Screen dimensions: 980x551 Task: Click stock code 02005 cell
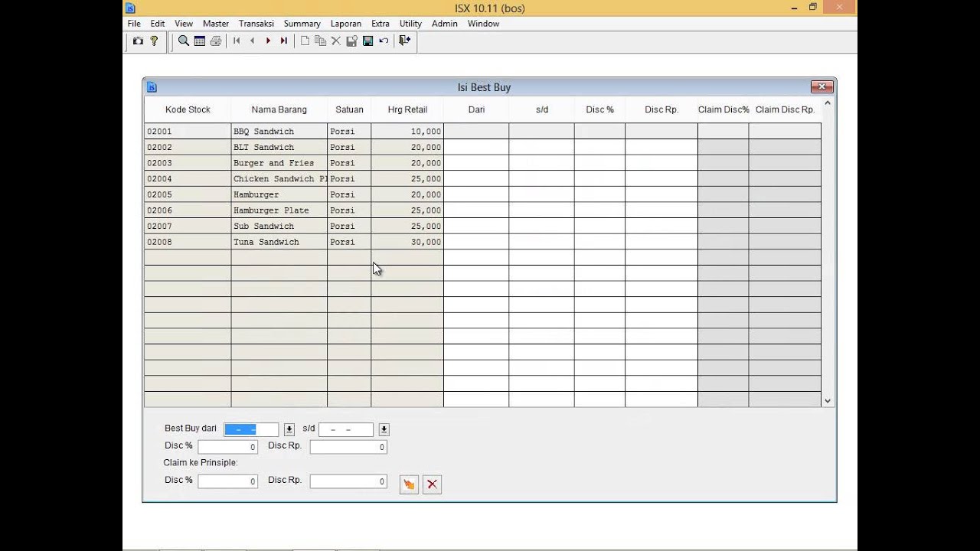tap(188, 194)
